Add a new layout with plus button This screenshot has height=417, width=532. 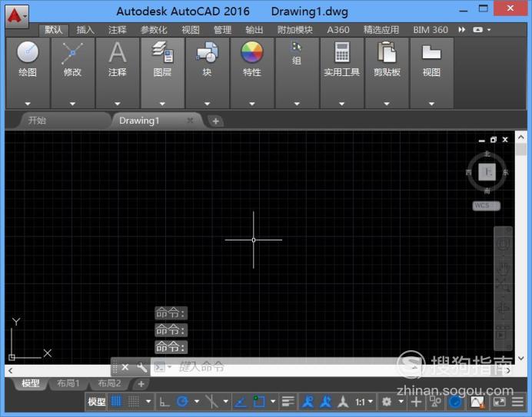tap(141, 384)
